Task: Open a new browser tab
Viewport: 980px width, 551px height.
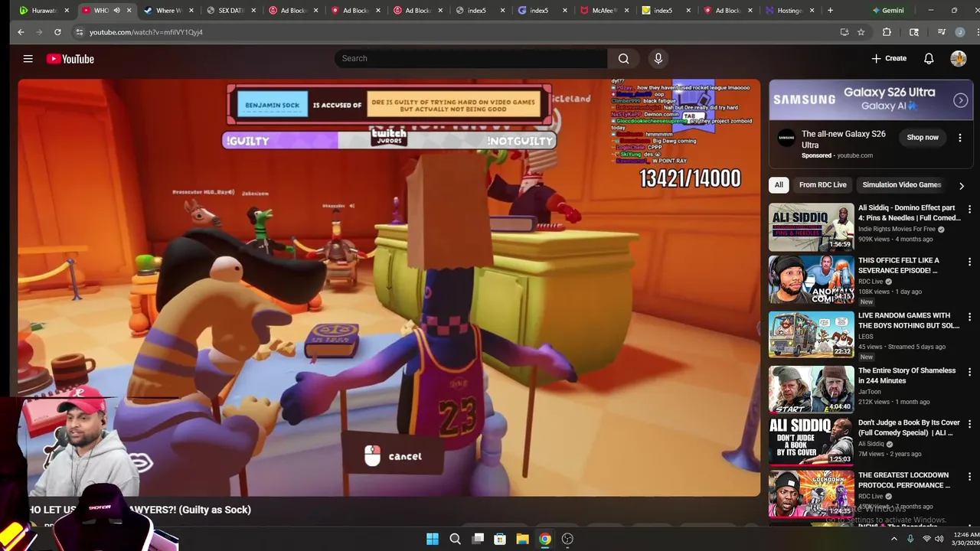Action: click(830, 11)
